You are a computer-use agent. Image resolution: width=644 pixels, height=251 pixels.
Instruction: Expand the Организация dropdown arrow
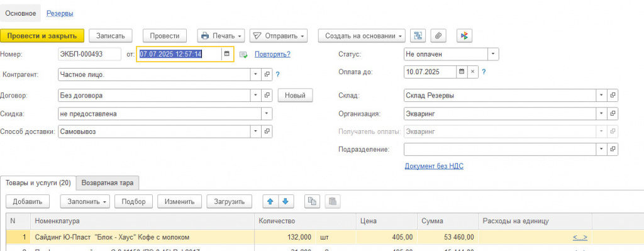pos(602,113)
